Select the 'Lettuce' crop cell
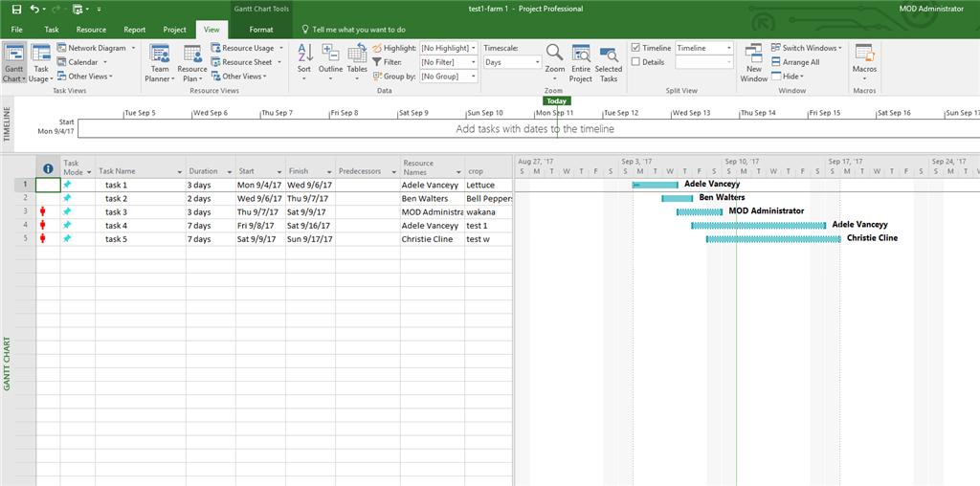The image size is (980, 486). (x=488, y=185)
